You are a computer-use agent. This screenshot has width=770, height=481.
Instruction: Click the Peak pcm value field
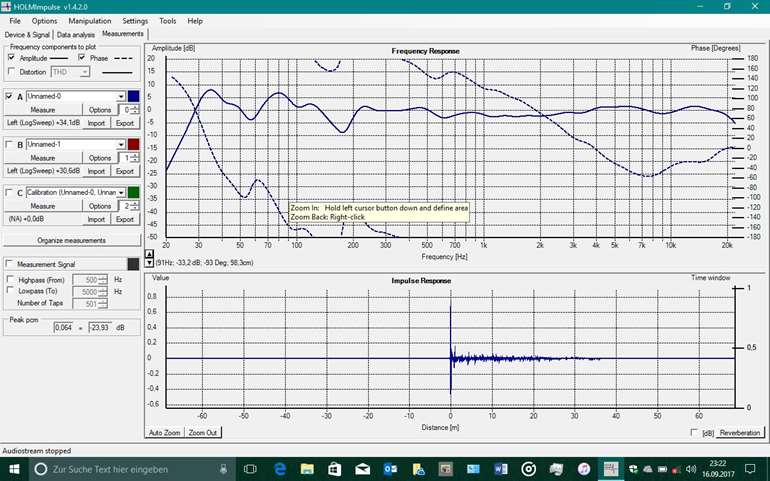pyautogui.click(x=64, y=327)
